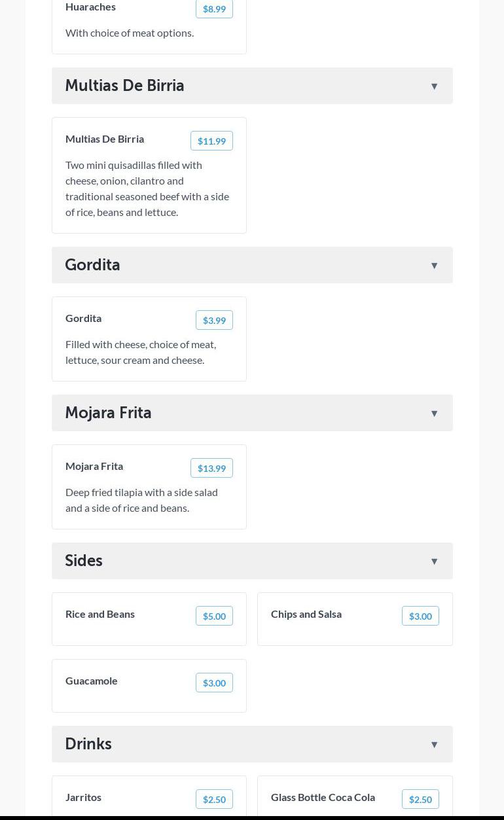The width and height of the screenshot is (504, 820).
Task: Select the $3.00 Chips and Salsa price
Action: [x=420, y=616]
